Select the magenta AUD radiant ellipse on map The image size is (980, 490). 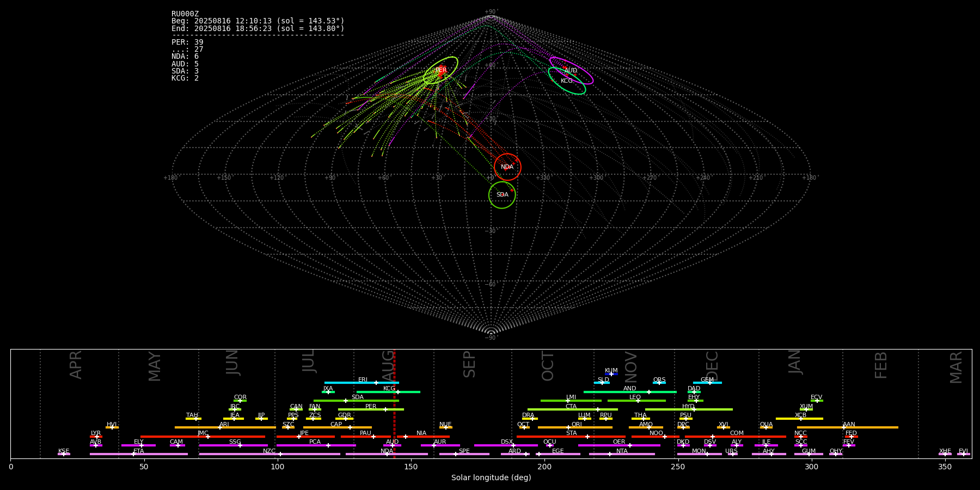[x=571, y=71]
